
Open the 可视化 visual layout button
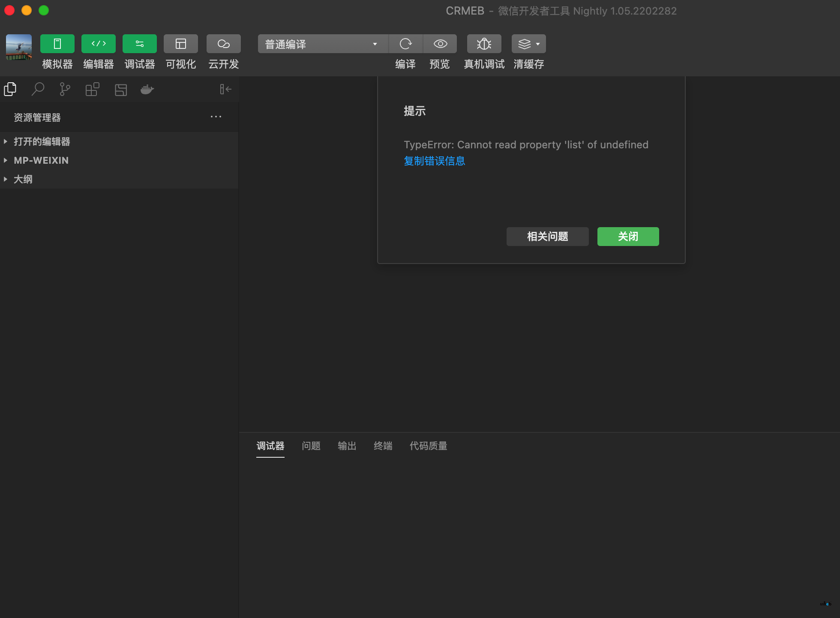coord(181,44)
